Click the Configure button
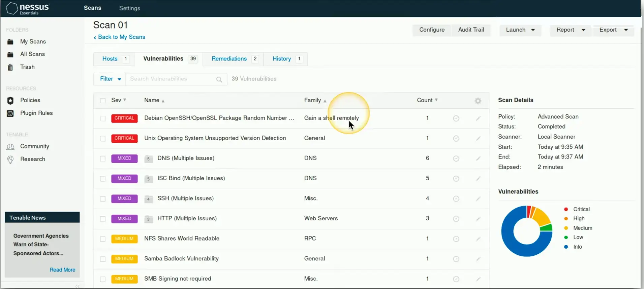The width and height of the screenshot is (644, 289). coord(432,30)
